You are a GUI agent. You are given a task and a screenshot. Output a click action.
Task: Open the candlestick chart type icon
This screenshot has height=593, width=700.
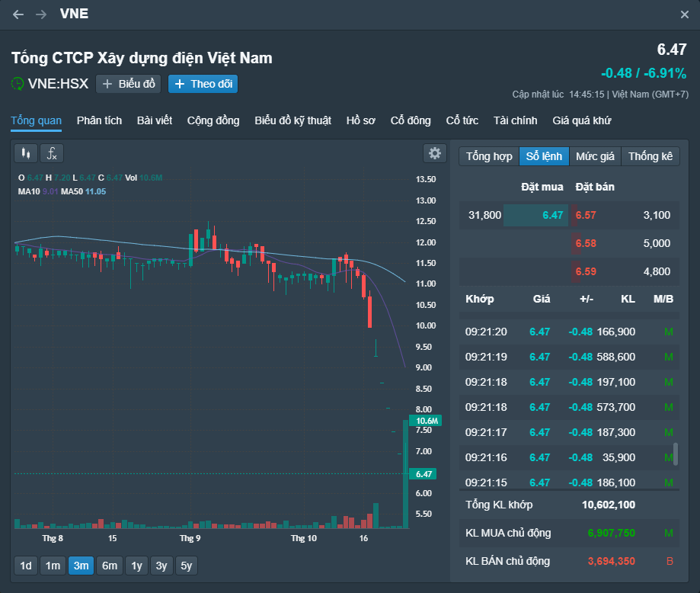(26, 153)
